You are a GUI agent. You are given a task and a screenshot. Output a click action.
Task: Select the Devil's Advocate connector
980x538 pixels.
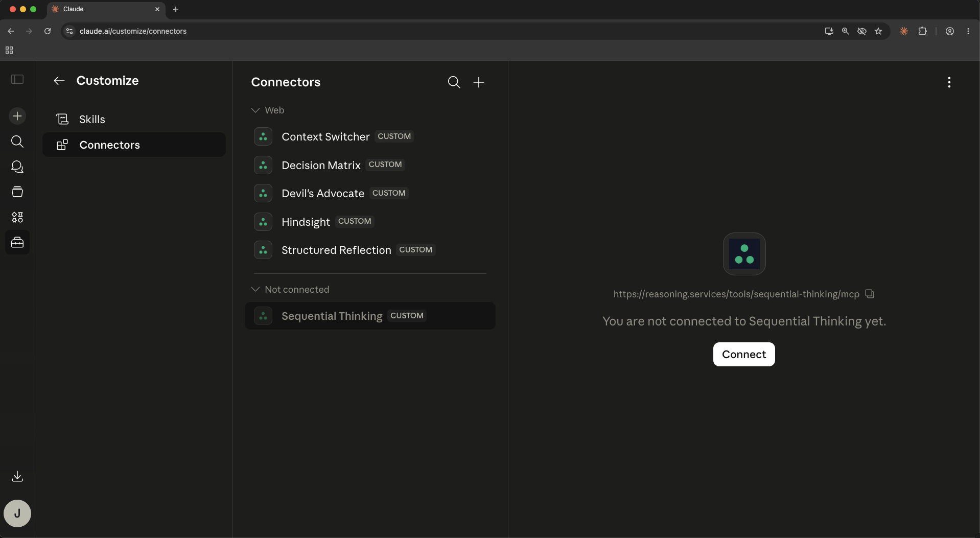(x=370, y=193)
